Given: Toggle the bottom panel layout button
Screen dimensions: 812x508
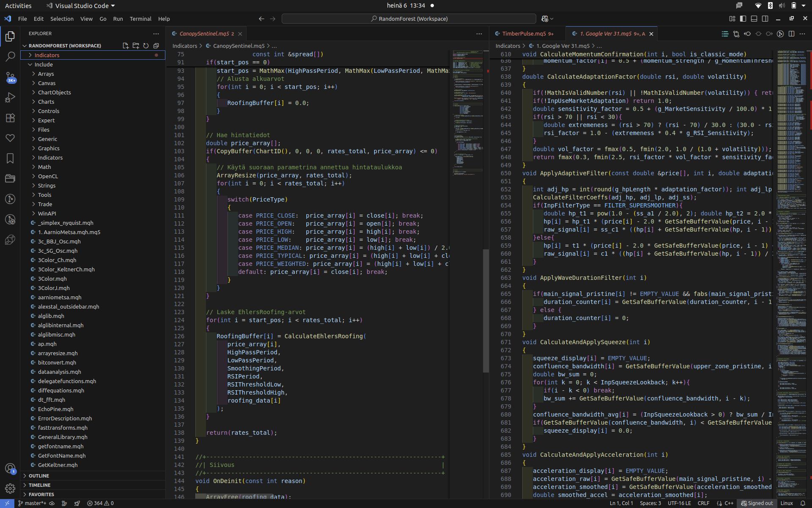Looking at the screenshot, I should 754,19.
